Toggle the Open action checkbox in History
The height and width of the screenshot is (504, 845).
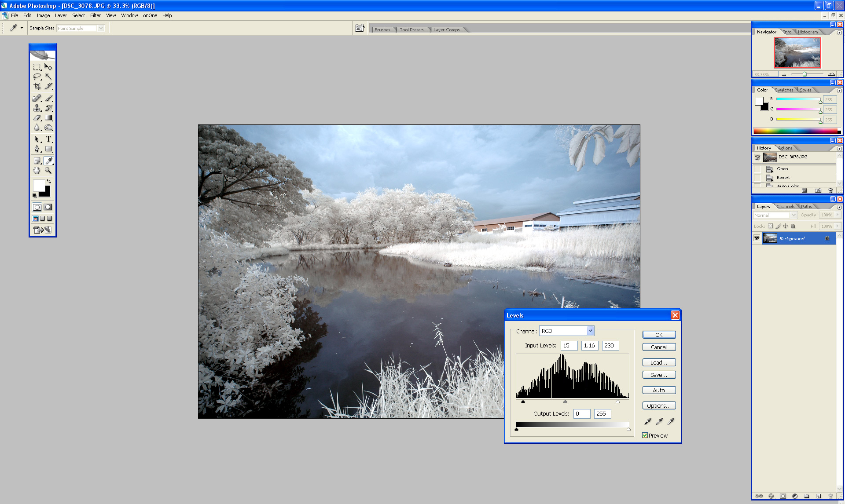click(757, 169)
